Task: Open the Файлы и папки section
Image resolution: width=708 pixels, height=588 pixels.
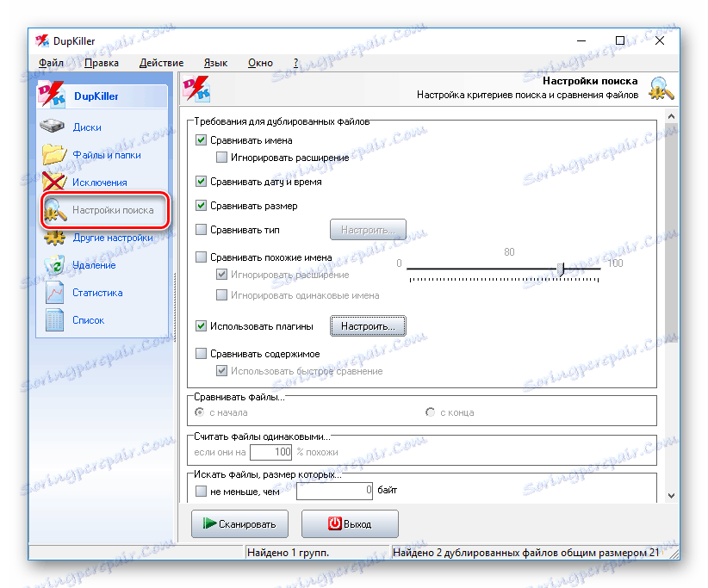Action: click(107, 155)
